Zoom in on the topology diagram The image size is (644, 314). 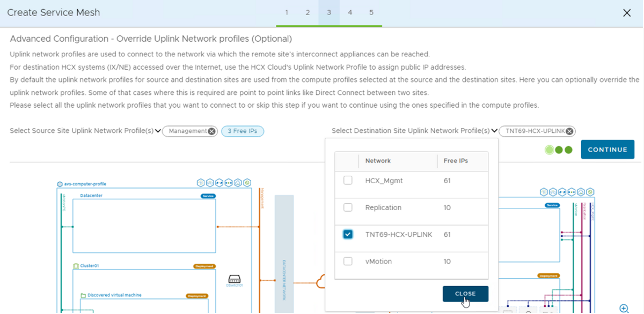pyautogui.click(x=624, y=309)
